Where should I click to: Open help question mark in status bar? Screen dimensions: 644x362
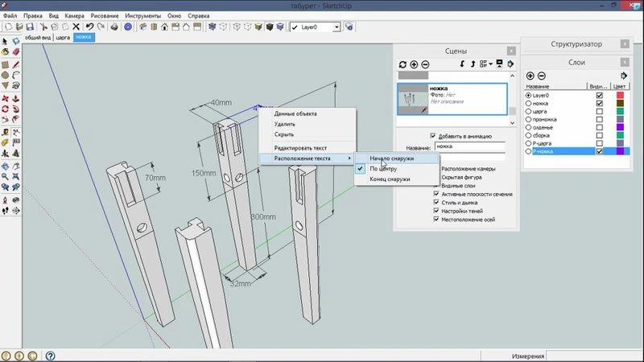point(50,356)
